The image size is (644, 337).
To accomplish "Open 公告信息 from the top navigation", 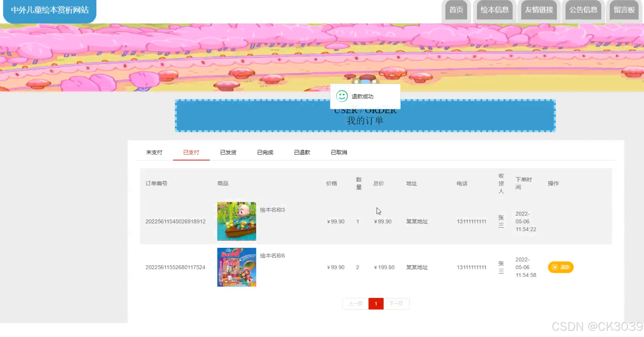I will (583, 10).
